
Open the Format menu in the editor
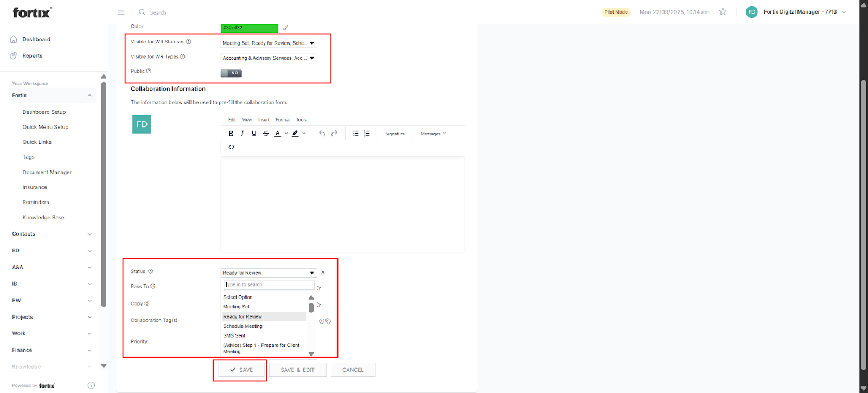283,120
